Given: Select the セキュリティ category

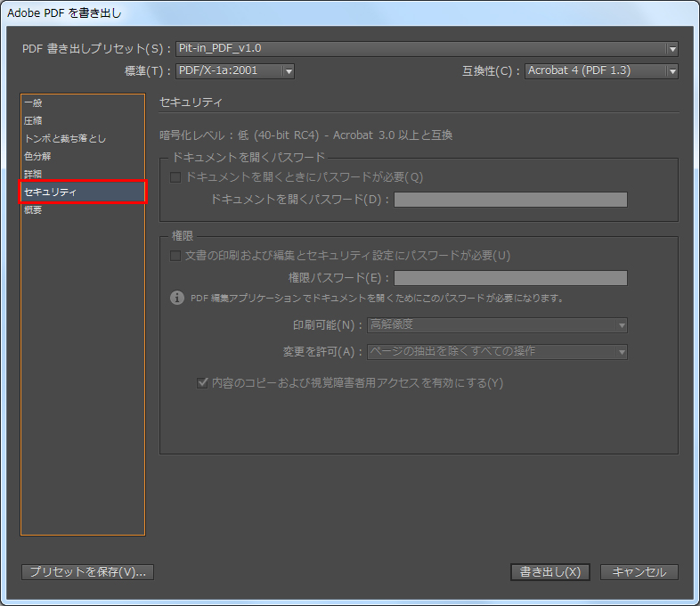Looking at the screenshot, I should [50, 192].
